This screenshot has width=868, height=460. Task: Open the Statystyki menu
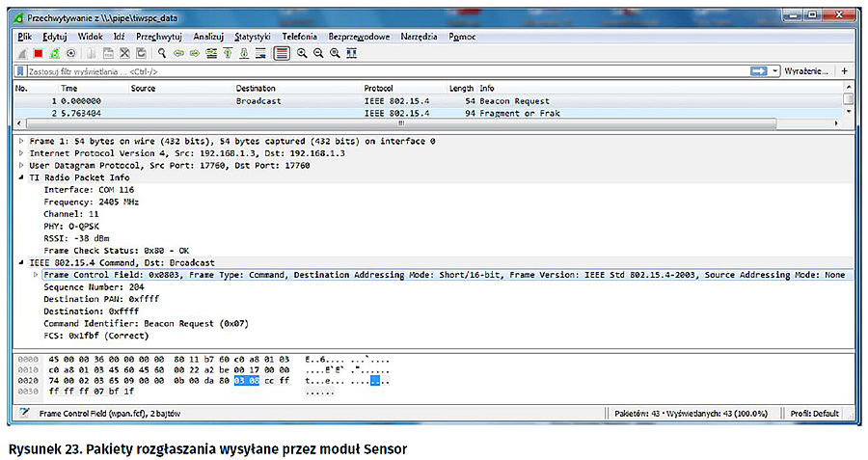[x=252, y=36]
